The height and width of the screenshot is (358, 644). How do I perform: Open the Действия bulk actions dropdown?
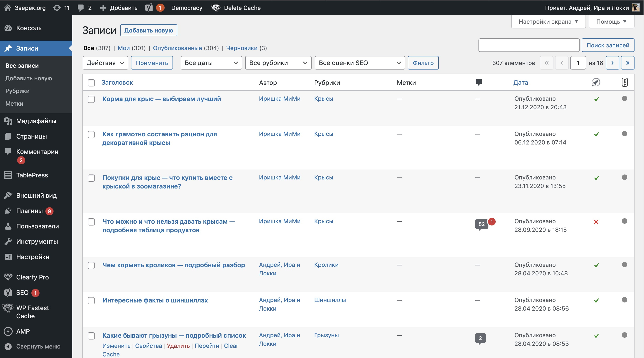point(105,63)
